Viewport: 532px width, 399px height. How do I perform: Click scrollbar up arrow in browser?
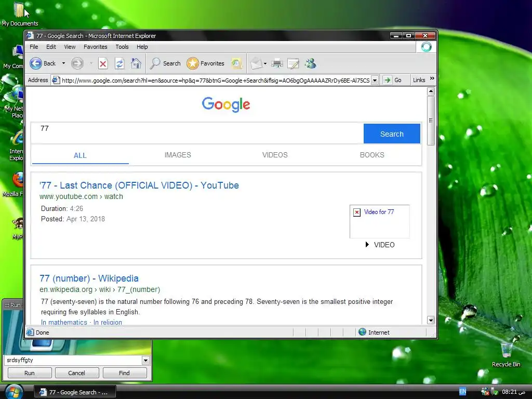pyautogui.click(x=431, y=91)
